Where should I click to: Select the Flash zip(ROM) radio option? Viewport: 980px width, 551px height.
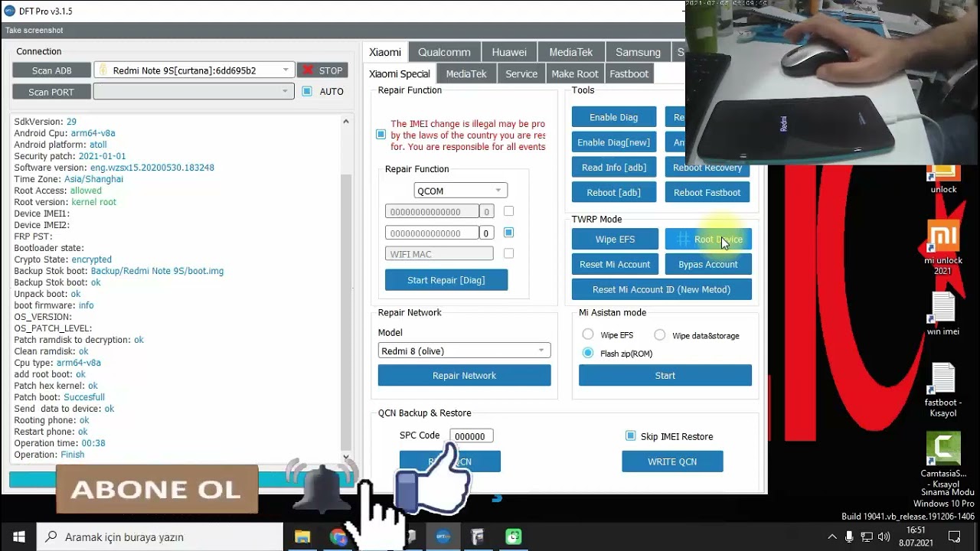pos(588,353)
